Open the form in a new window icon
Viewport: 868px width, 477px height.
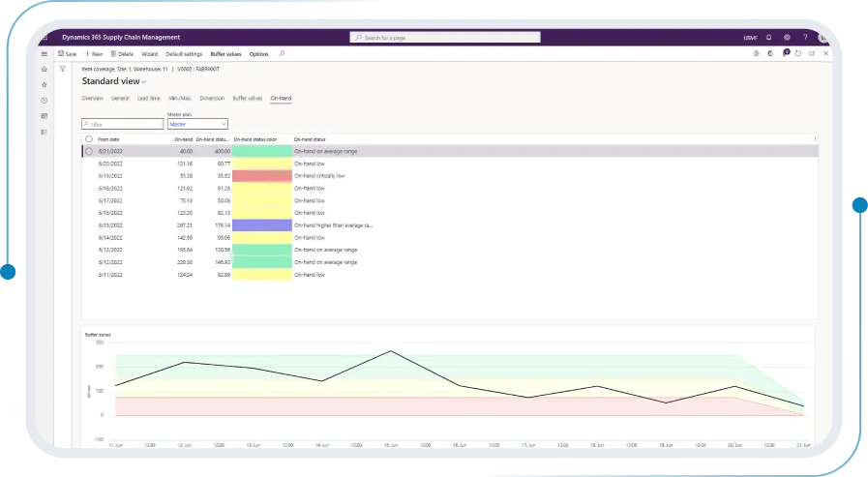812,53
